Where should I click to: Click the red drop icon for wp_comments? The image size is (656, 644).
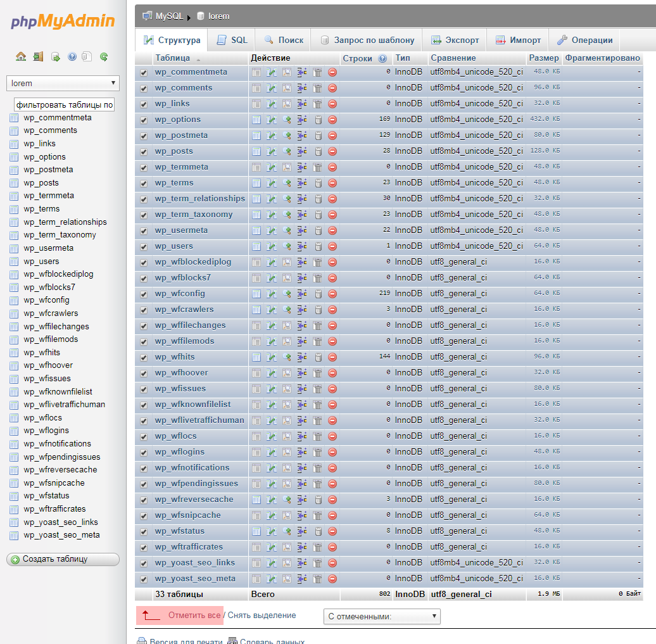coord(332,88)
